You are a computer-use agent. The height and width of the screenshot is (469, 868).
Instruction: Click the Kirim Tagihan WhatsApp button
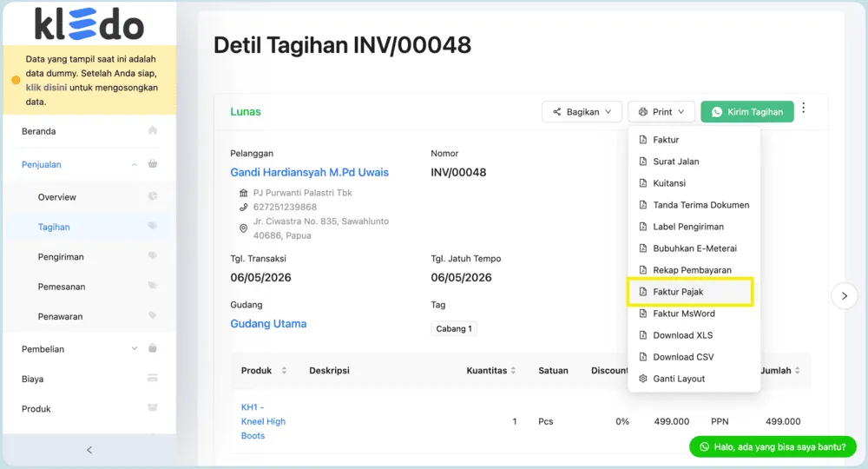pos(746,112)
